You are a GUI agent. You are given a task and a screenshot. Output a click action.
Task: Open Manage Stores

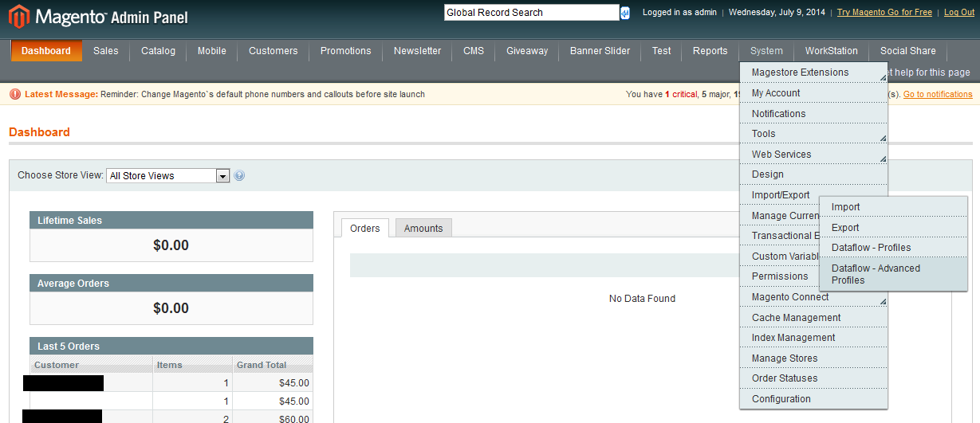pyautogui.click(x=813, y=358)
